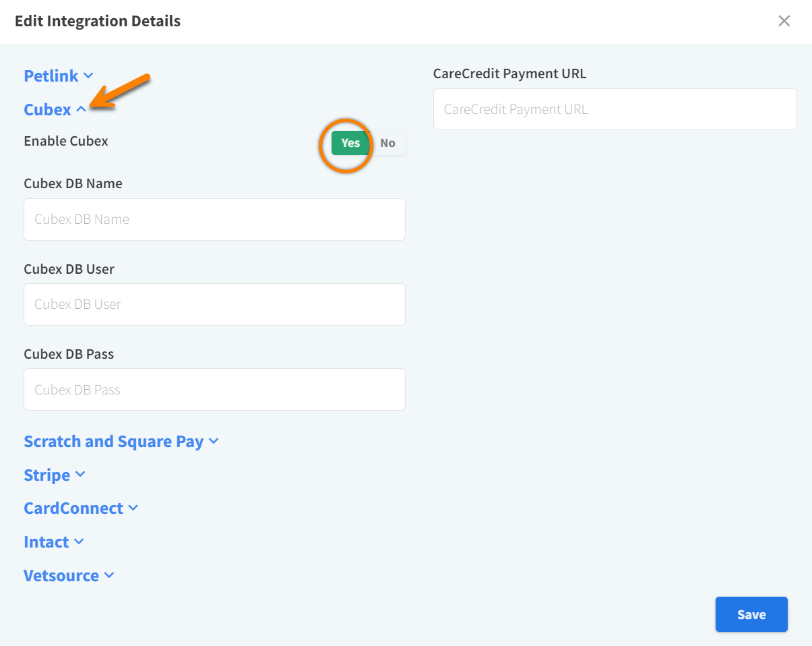The width and height of the screenshot is (812, 646).
Task: Expand the Scratch and Square Pay section
Action: (113, 441)
